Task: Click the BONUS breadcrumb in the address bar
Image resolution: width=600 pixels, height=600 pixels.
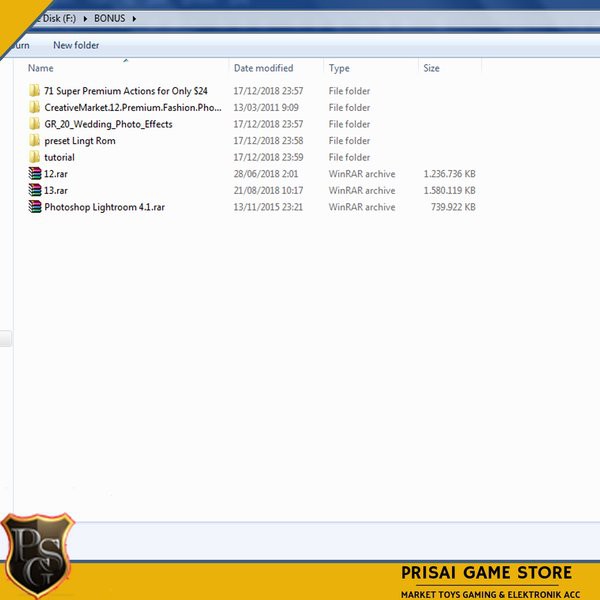Action: tap(110, 18)
